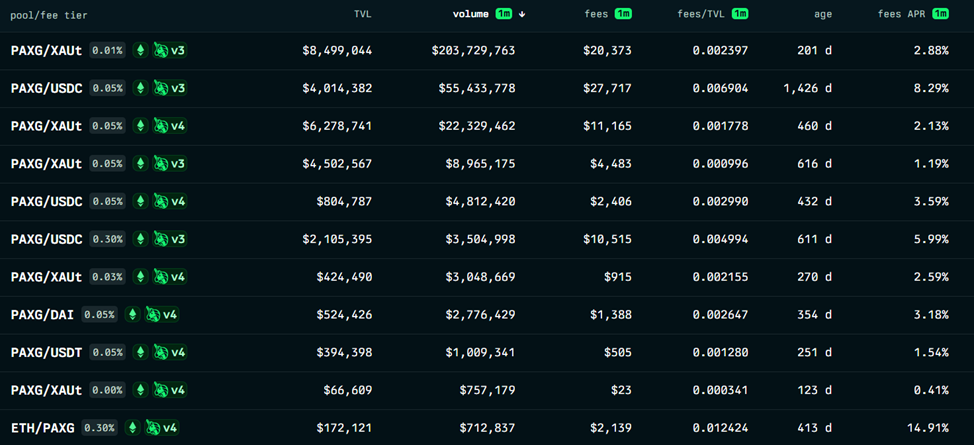This screenshot has width=974, height=445.
Task: Click Ethereum icon in the PAXG/DAI row
Action: [132, 314]
